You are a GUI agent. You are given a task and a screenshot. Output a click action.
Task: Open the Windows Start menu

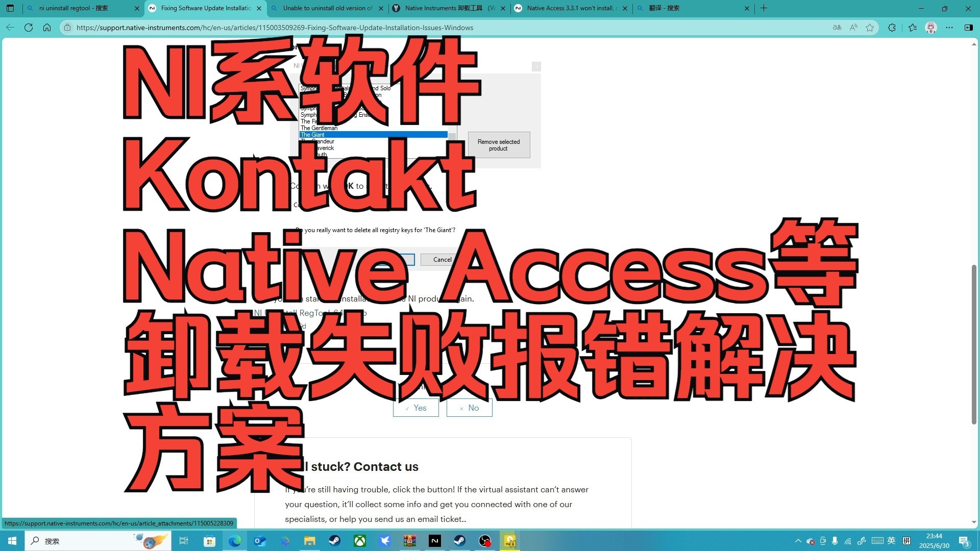(12, 541)
